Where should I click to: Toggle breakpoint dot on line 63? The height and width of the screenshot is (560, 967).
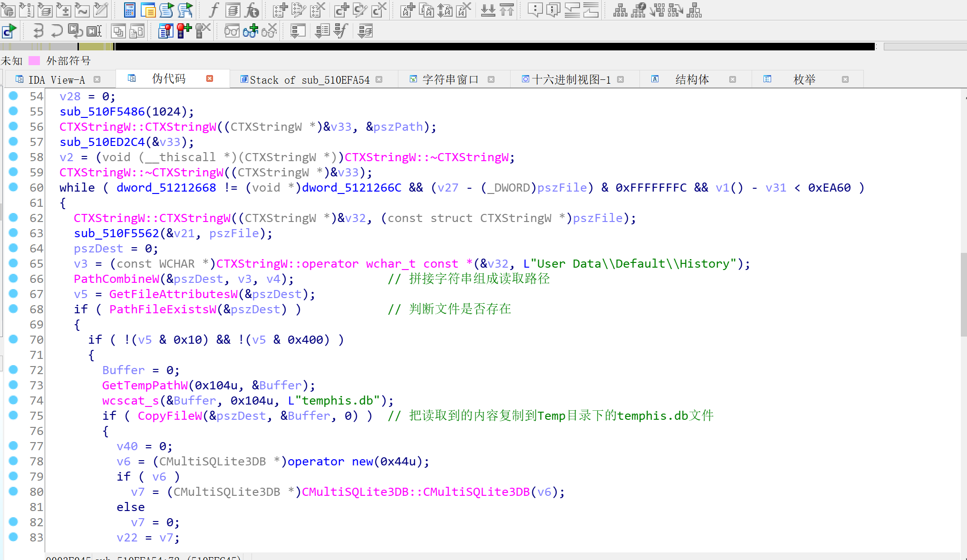13,233
